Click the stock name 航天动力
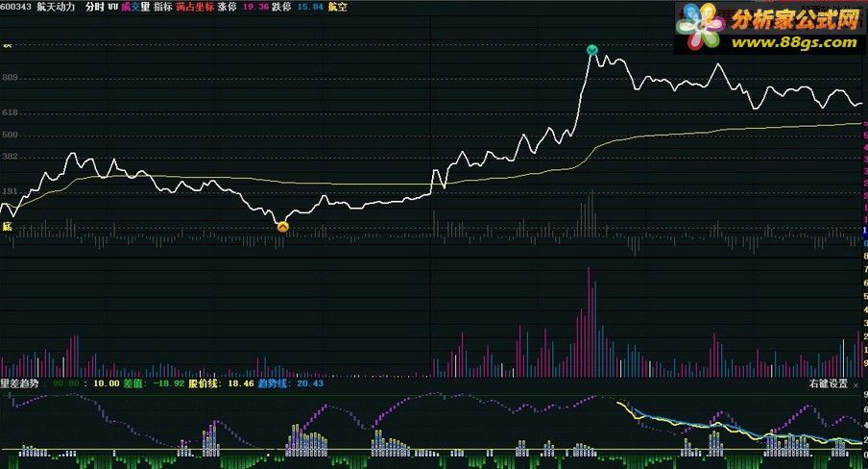 (56, 7)
